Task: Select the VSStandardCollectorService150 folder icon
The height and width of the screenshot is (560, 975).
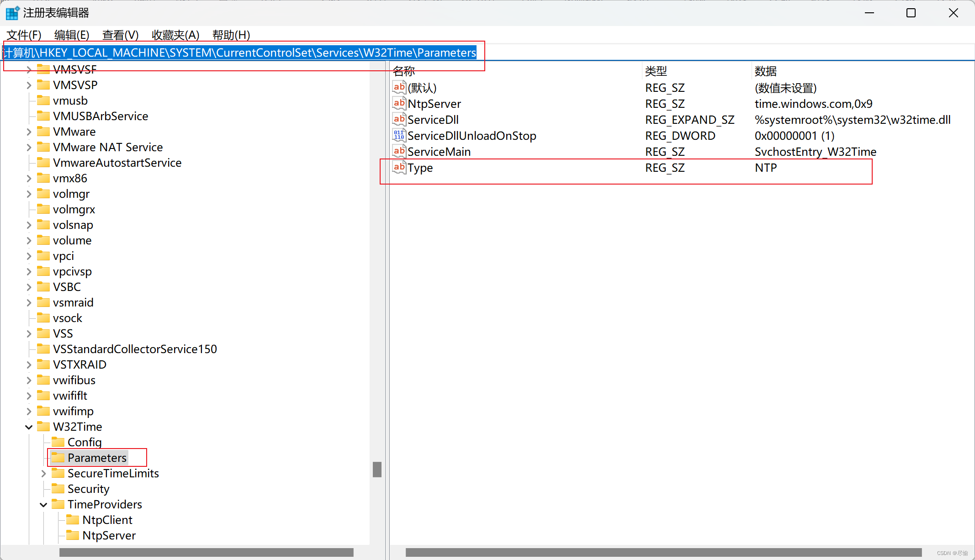Action: click(43, 349)
